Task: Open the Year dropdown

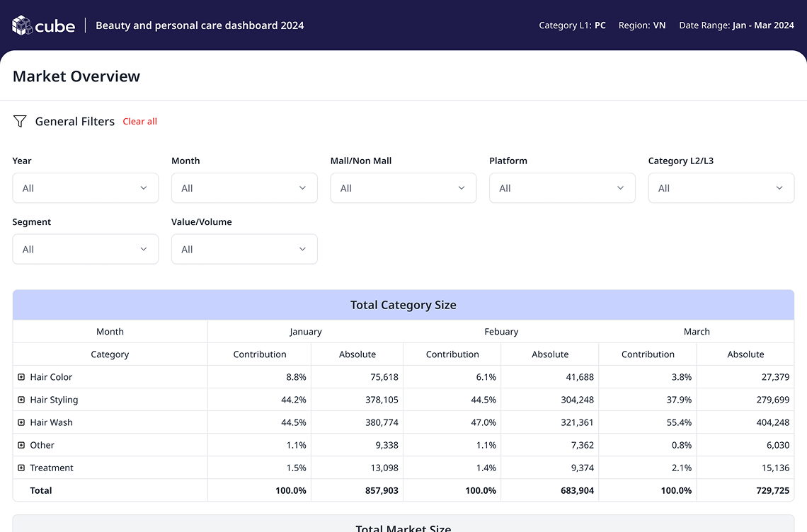Action: (x=85, y=188)
